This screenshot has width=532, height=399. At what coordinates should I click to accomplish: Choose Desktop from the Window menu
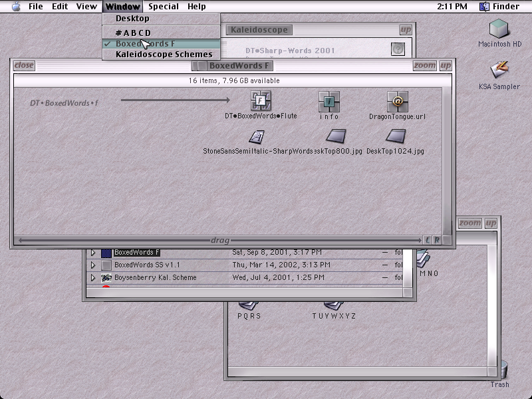[x=161, y=19]
